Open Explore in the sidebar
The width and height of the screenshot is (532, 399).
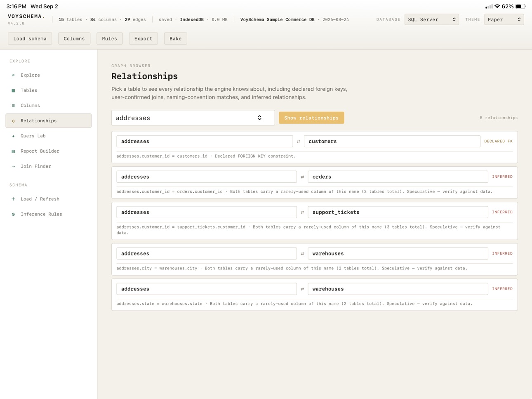pos(49,75)
